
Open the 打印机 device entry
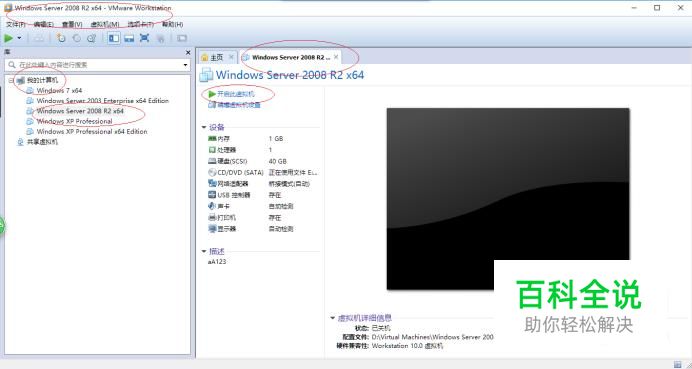[x=226, y=218]
